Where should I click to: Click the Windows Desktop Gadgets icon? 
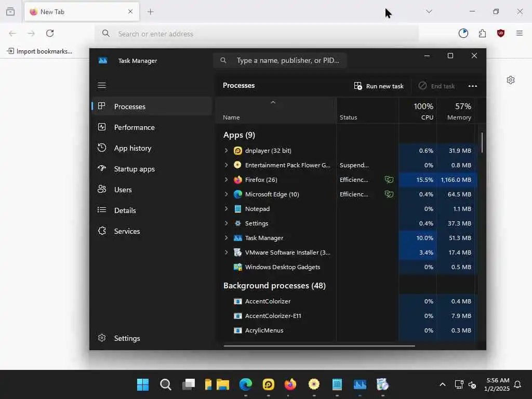(238, 267)
